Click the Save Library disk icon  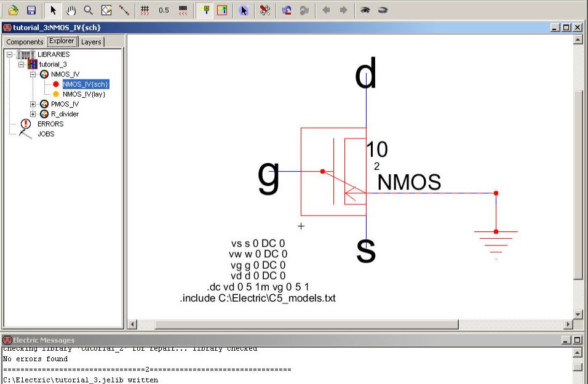(31, 10)
